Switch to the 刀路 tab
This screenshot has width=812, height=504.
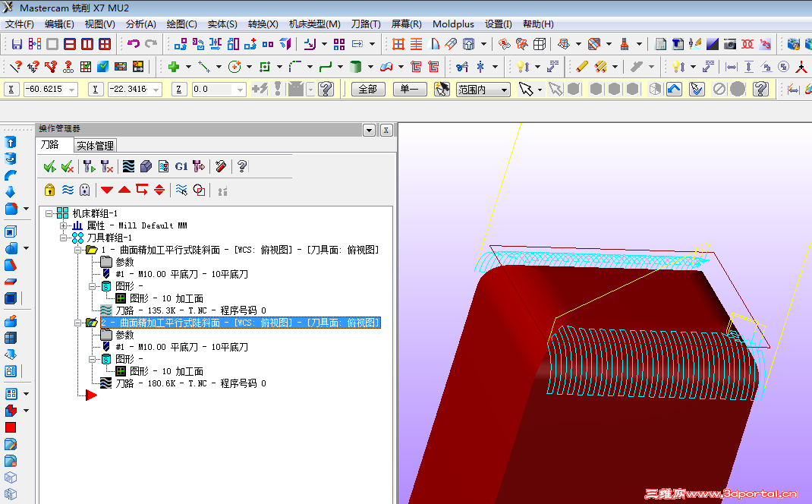tap(50, 145)
